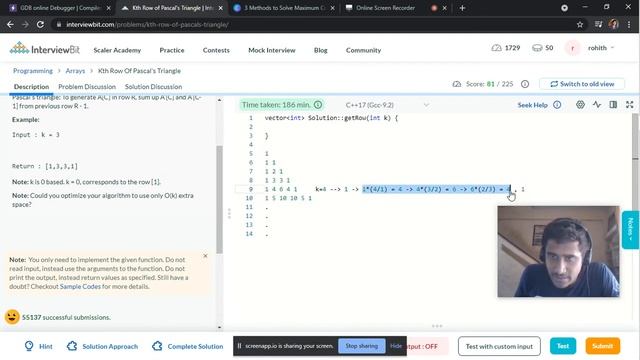Click the problem description scrollbar
The width and height of the screenshot is (640, 360).
(219, 200)
